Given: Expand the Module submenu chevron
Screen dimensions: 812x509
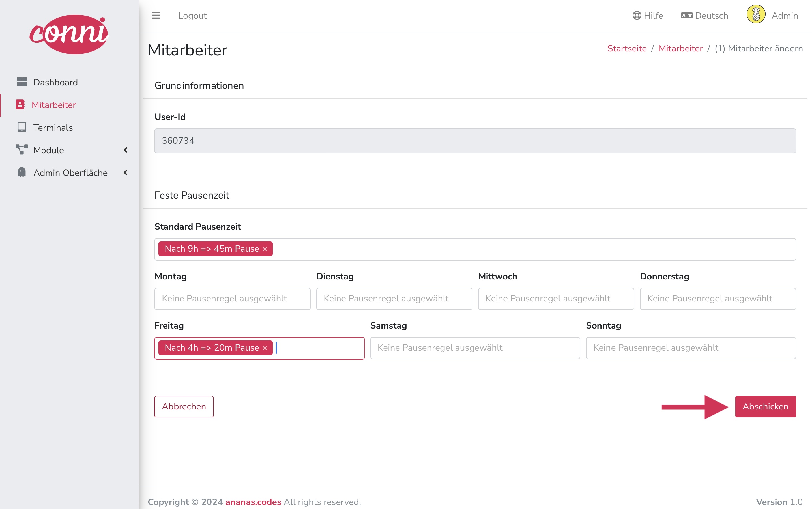Looking at the screenshot, I should [x=126, y=150].
